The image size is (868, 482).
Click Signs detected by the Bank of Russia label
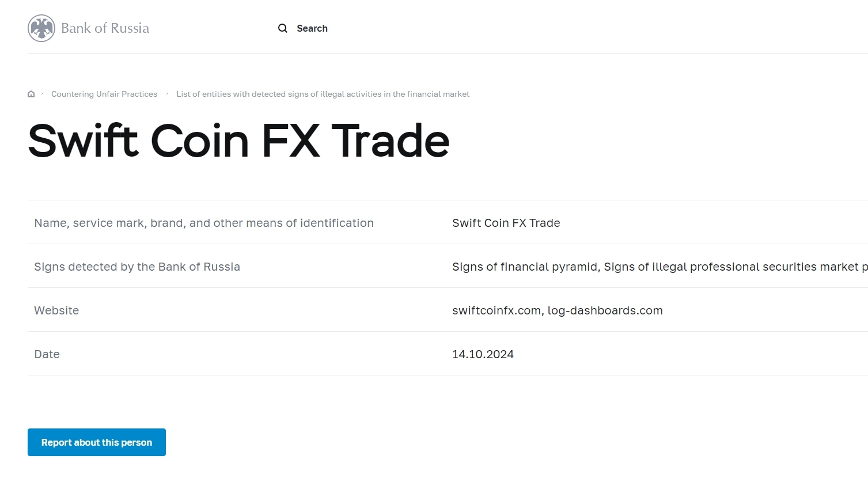pos(137,267)
